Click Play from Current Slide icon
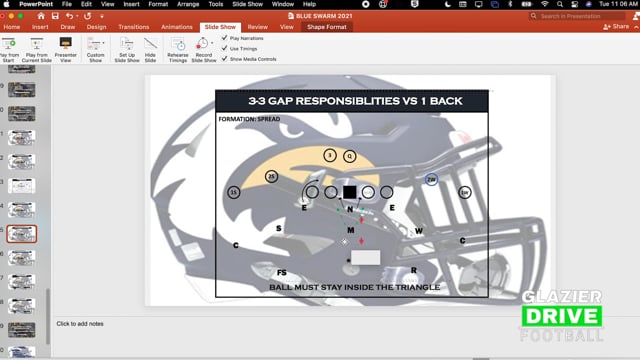This screenshot has width=640, height=360. click(37, 44)
